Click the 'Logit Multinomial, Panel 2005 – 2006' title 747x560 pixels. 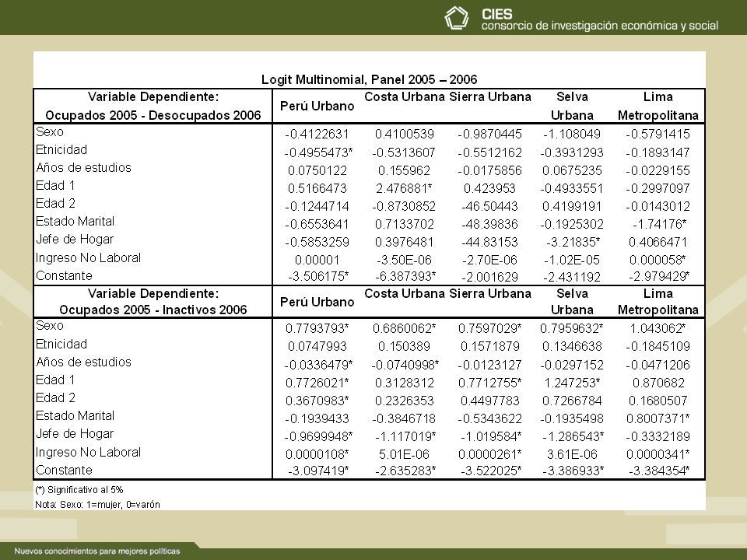point(369,79)
